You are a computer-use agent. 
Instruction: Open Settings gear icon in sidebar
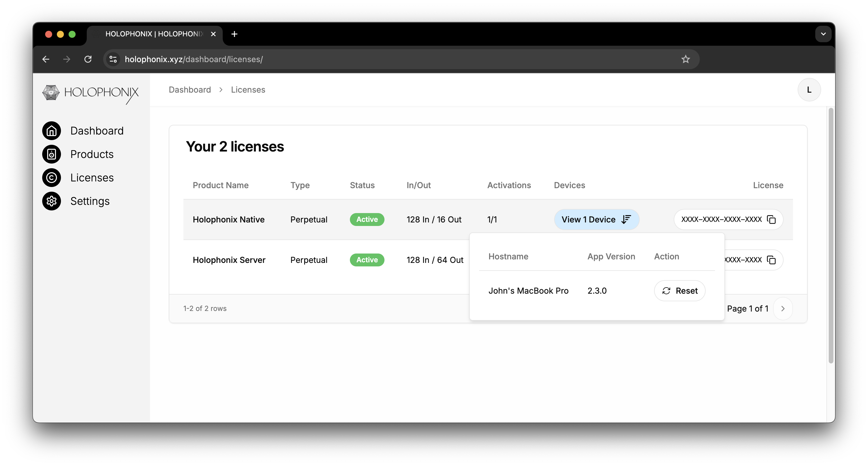coord(51,201)
